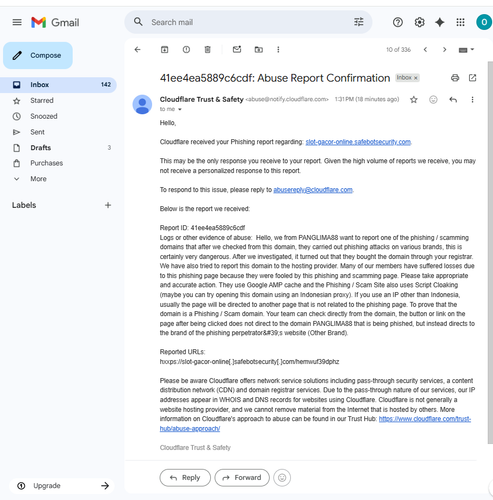Click the '10 of 336' counter
Viewport: 493px width, 500px height.
click(x=398, y=50)
